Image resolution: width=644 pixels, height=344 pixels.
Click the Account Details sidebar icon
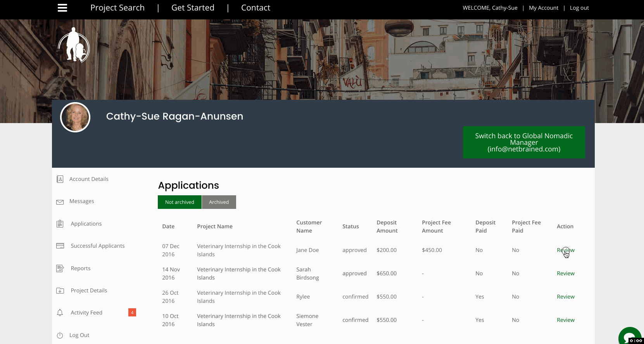[x=60, y=179]
